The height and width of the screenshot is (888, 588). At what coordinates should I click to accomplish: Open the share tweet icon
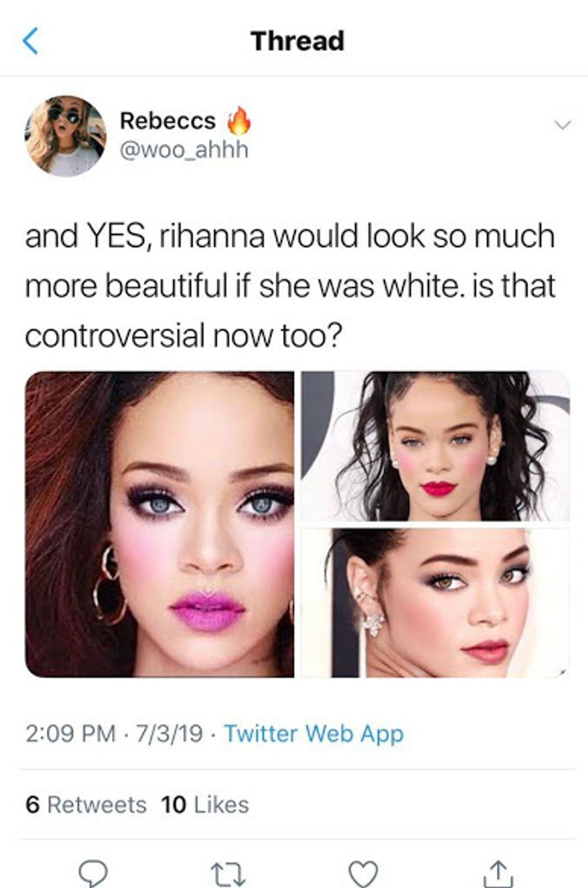(x=497, y=874)
